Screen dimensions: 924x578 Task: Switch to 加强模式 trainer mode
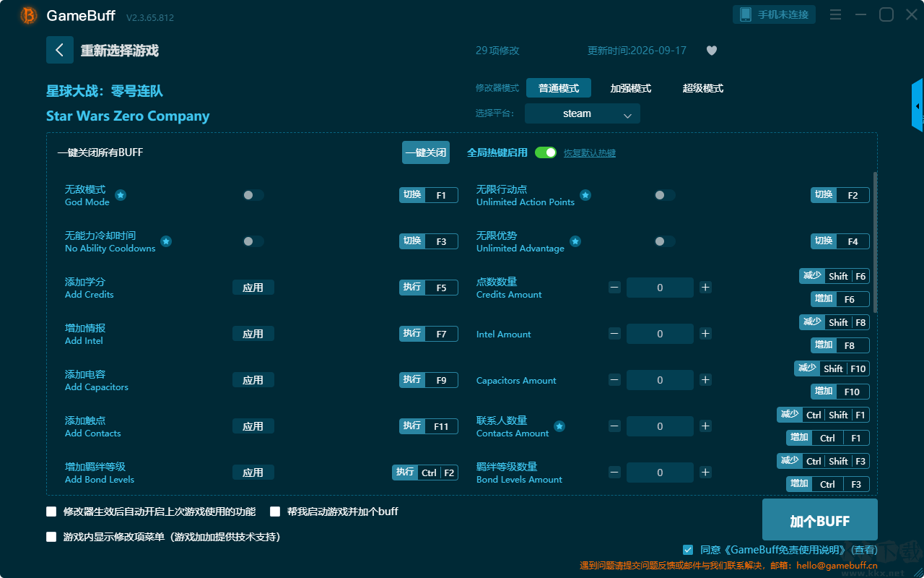tap(631, 88)
